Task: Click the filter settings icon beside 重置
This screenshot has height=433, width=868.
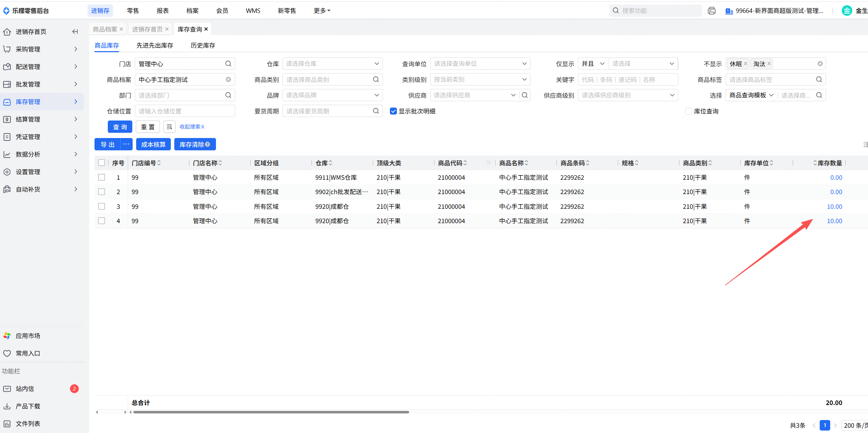Action: [169, 127]
